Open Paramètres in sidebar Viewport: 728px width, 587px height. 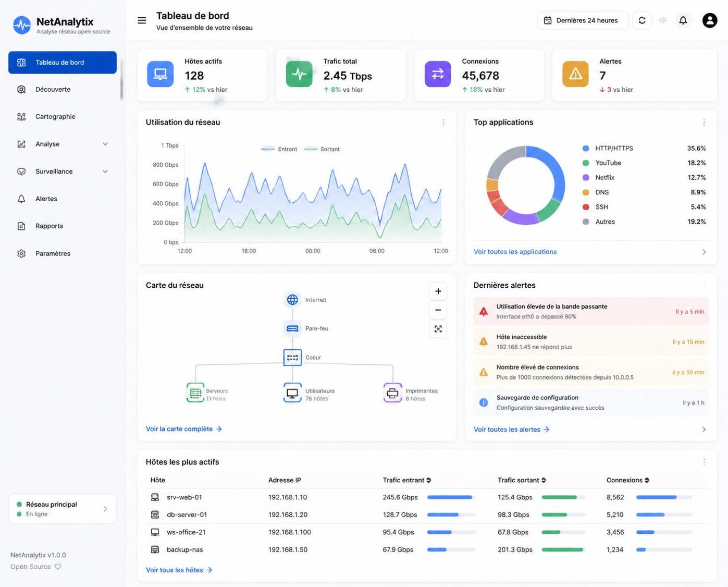[63, 253]
